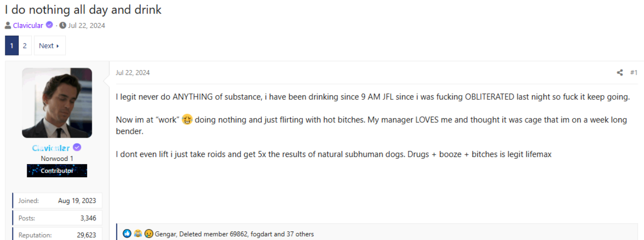Open the Clavicular username below the avatar
Image resolution: width=644 pixels, height=240 pixels.
coord(51,148)
